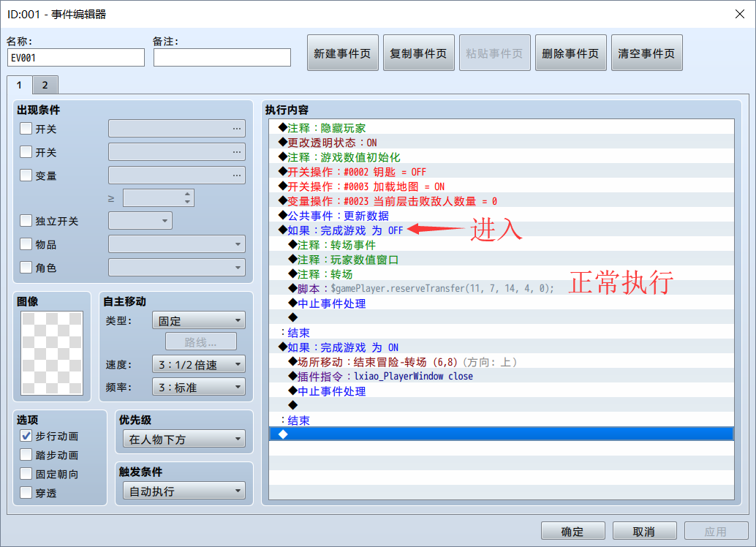
Task: Enable the 穿透 option
Action: click(26, 492)
